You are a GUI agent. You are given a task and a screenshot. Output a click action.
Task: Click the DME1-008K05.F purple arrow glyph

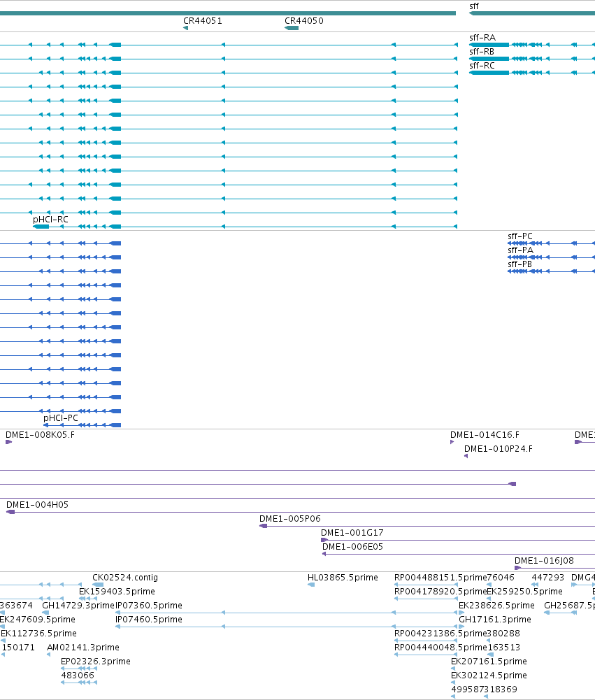click(8, 442)
